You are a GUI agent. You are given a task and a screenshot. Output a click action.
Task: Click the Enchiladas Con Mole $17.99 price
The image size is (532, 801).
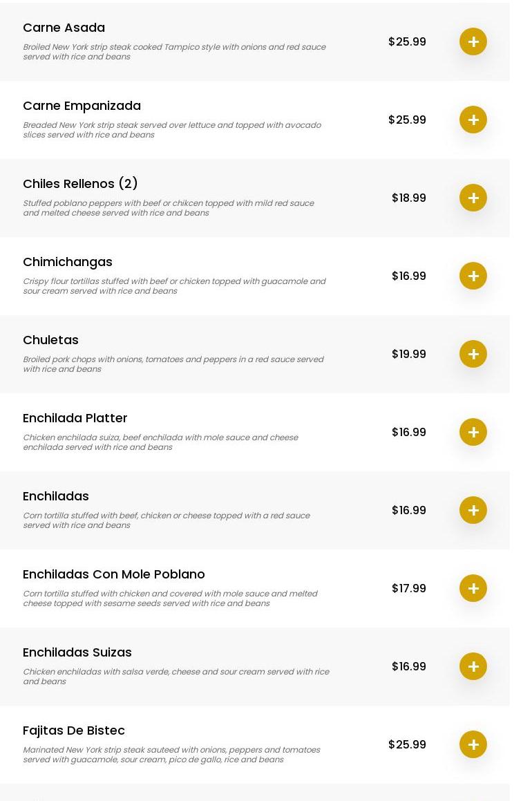[x=408, y=588]
